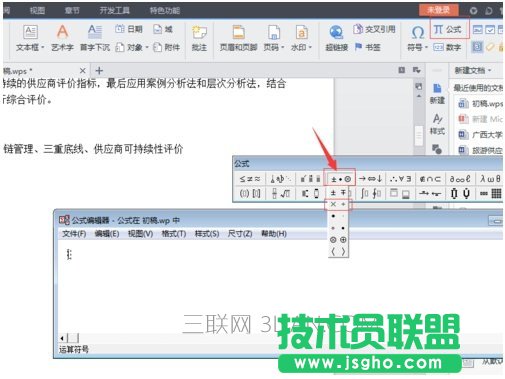Image resolution: width=505 pixels, height=379 pixels.
Task: Open the 特色功能 ribbon tab
Action: 165,11
